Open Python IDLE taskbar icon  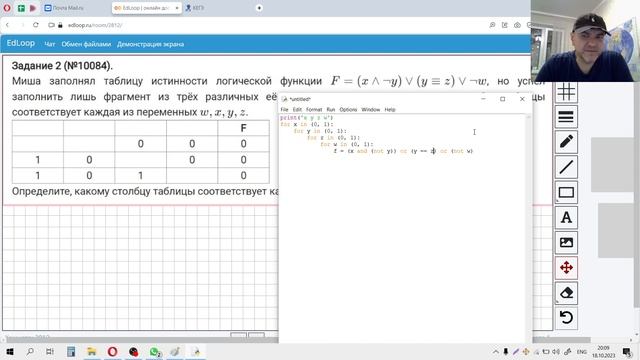click(x=196, y=351)
